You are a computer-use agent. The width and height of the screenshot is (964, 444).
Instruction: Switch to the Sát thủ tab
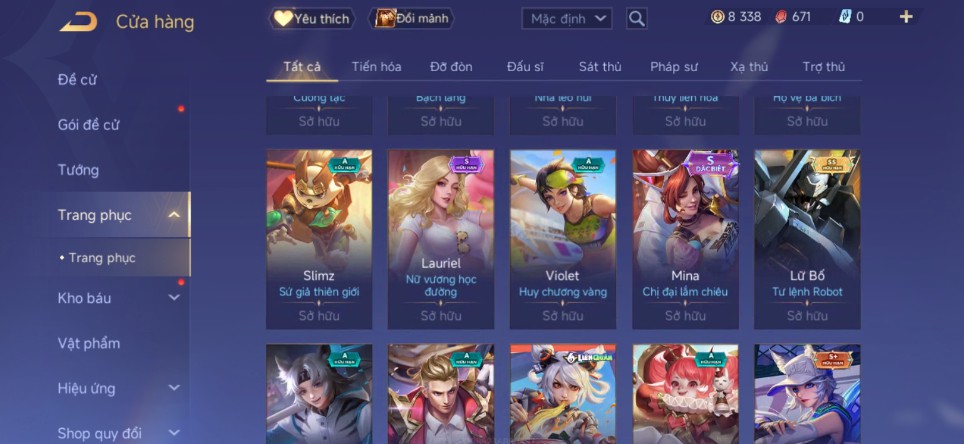600,67
